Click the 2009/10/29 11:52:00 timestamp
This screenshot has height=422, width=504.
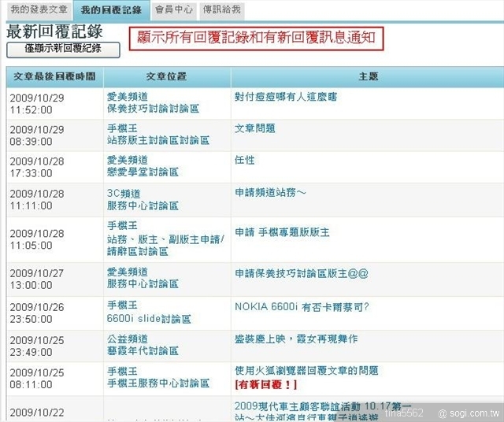click(x=37, y=104)
